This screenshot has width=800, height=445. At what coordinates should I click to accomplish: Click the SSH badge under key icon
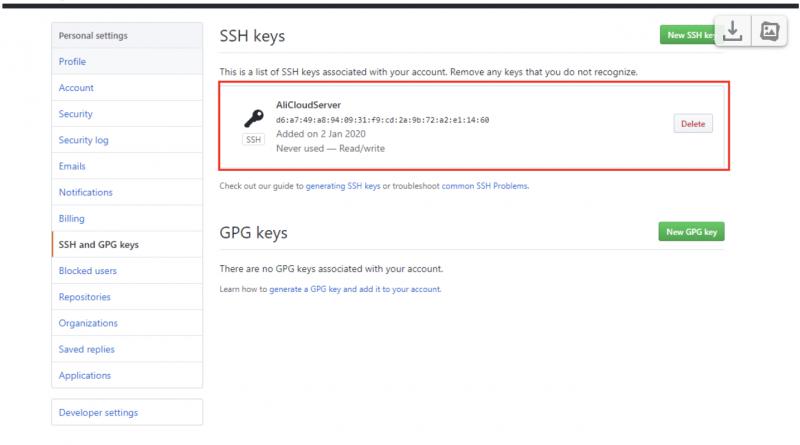(254, 139)
